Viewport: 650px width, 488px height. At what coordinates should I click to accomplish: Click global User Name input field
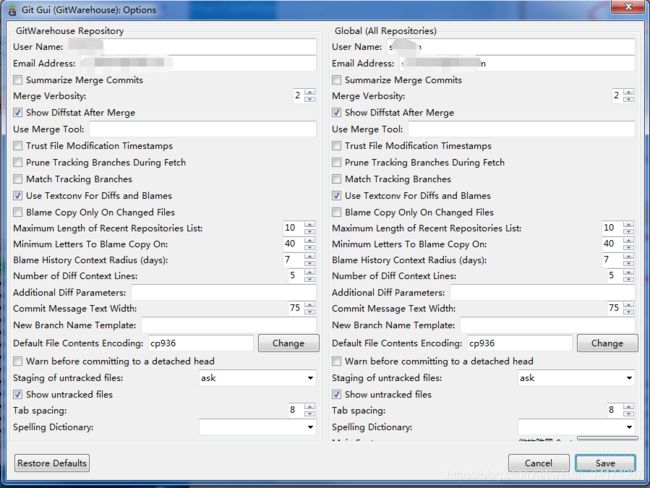(x=511, y=47)
